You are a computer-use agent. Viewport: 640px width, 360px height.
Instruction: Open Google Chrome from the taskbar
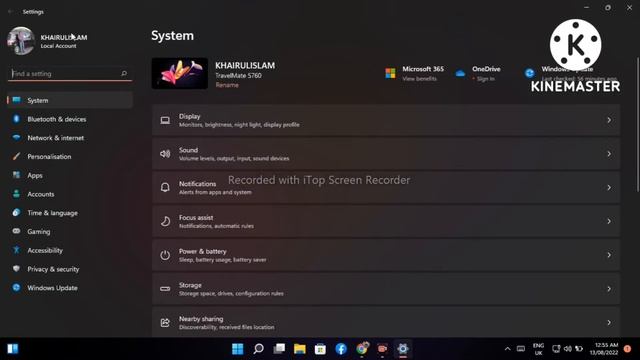[x=362, y=349]
